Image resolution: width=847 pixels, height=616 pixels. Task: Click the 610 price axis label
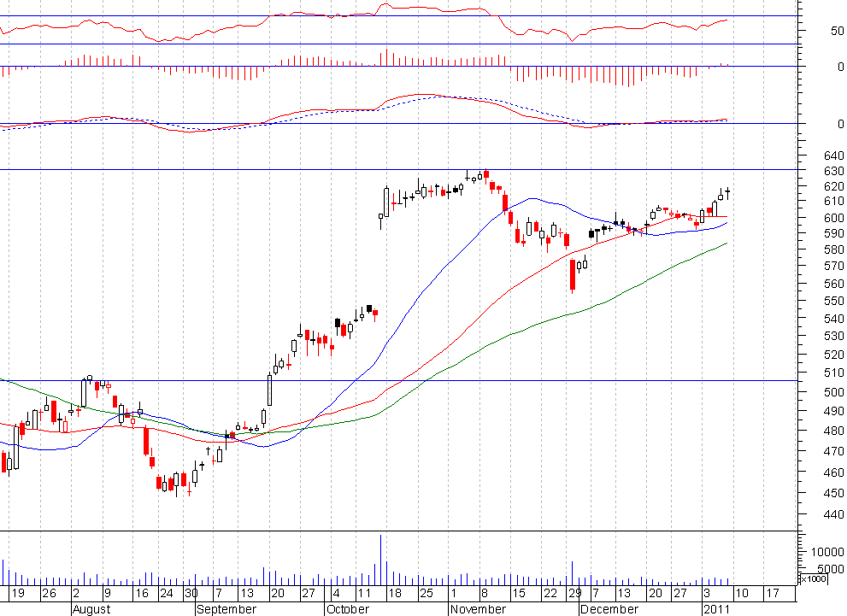pyautogui.click(x=833, y=202)
